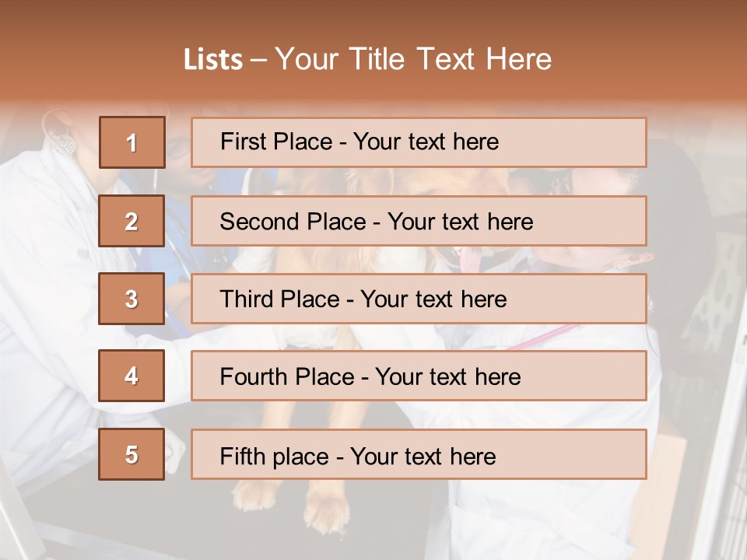Select the First Place text box

[419, 142]
